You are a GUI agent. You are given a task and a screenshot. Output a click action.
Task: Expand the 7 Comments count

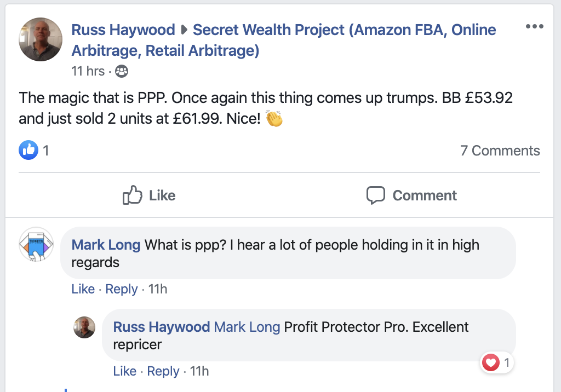pyautogui.click(x=500, y=151)
